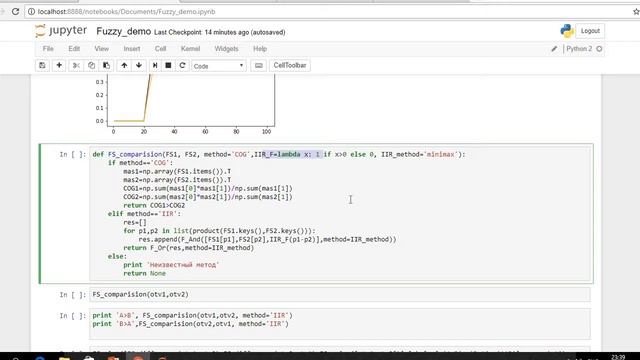This screenshot has height=360, width=640.
Task: Move selected cell down arrow
Action: tap(139, 65)
